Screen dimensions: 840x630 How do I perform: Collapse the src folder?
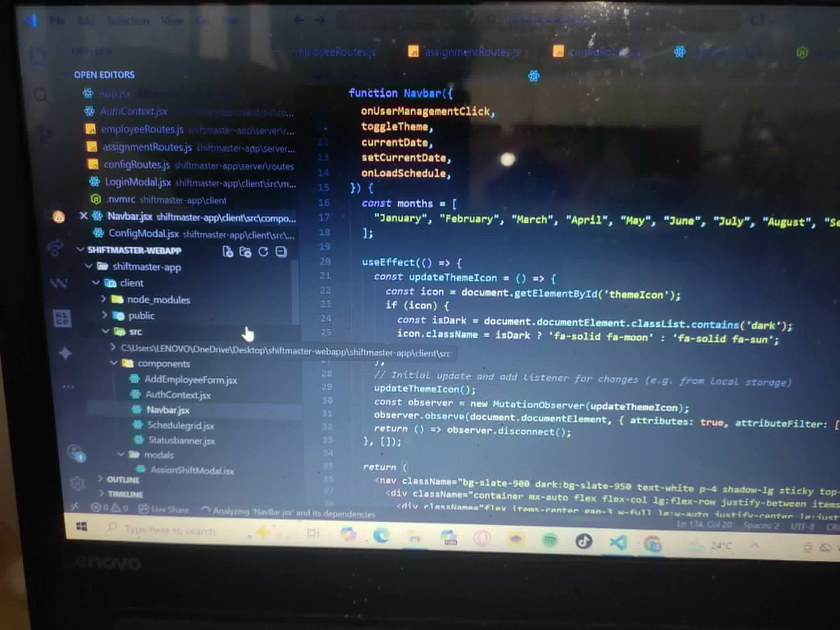click(x=105, y=331)
